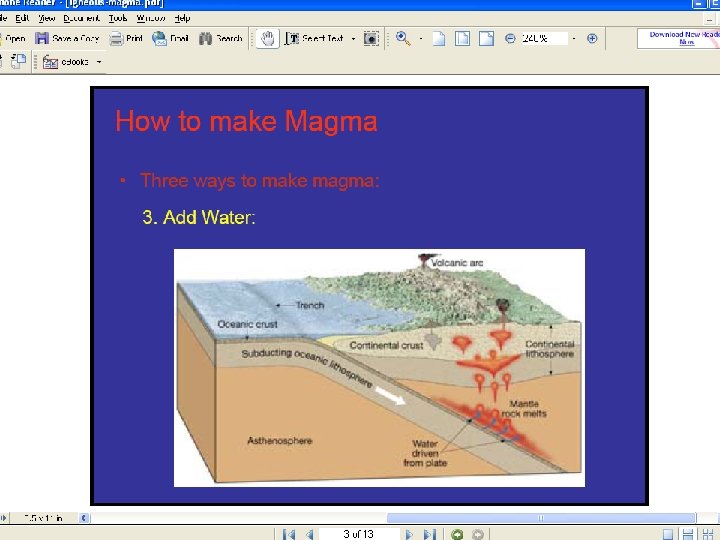Click the Actual Size page icon
This screenshot has height=540, width=720.
(x=439, y=39)
